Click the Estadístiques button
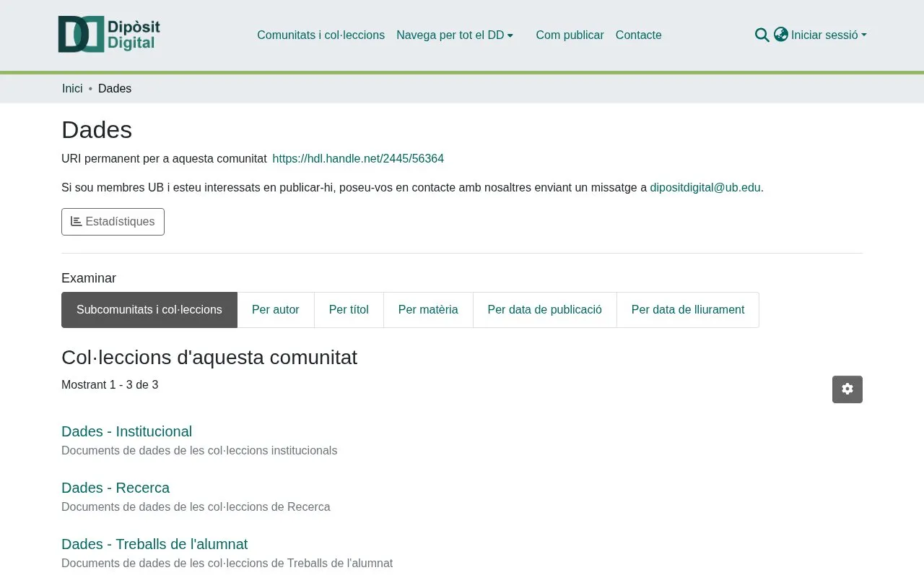The width and height of the screenshot is (924, 578). tap(113, 222)
